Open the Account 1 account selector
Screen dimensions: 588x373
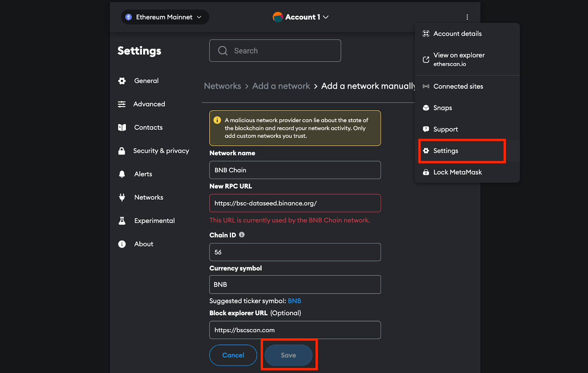click(301, 17)
